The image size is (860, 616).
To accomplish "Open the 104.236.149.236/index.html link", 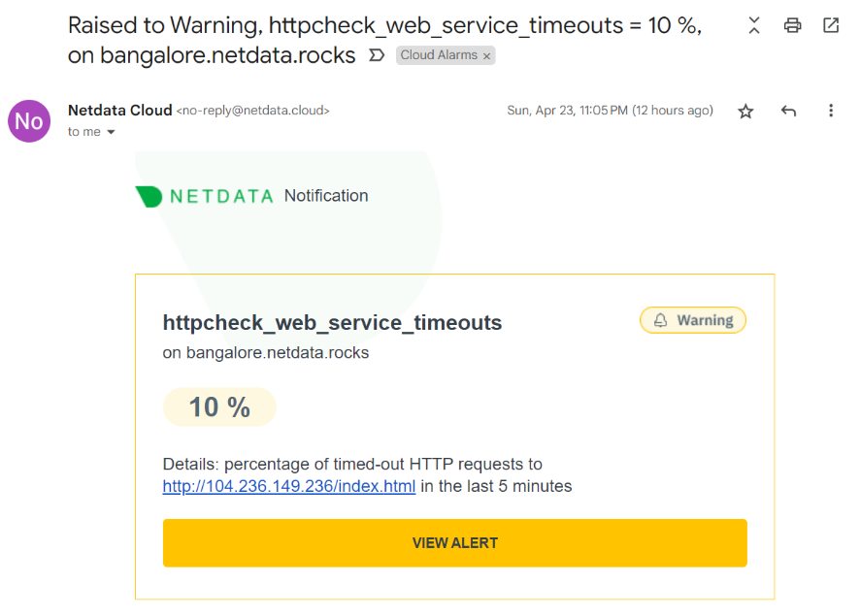I will tap(289, 486).
